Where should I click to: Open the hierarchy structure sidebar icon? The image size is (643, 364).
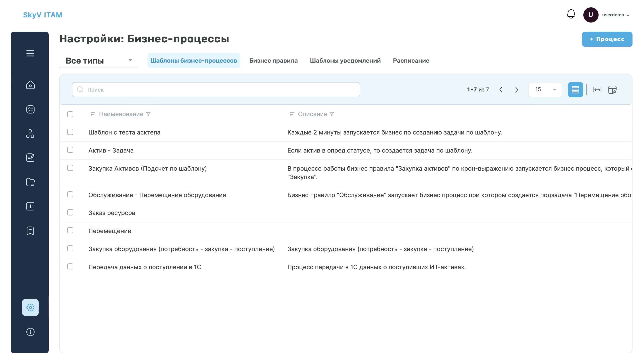(x=30, y=134)
